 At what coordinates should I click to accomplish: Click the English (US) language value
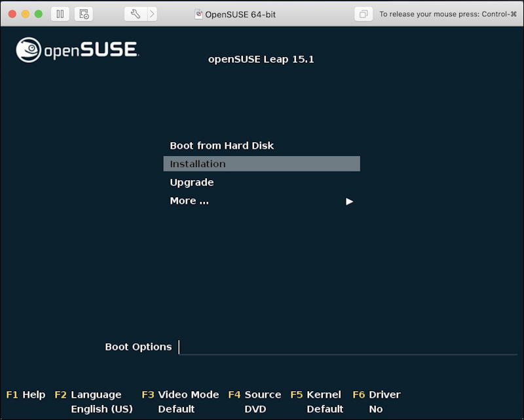[102, 409]
